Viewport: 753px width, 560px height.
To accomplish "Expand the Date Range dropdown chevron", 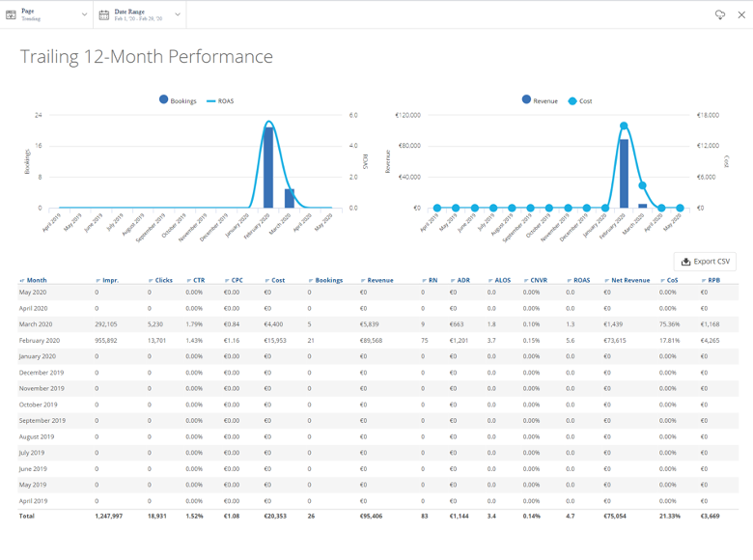I will (x=178, y=14).
